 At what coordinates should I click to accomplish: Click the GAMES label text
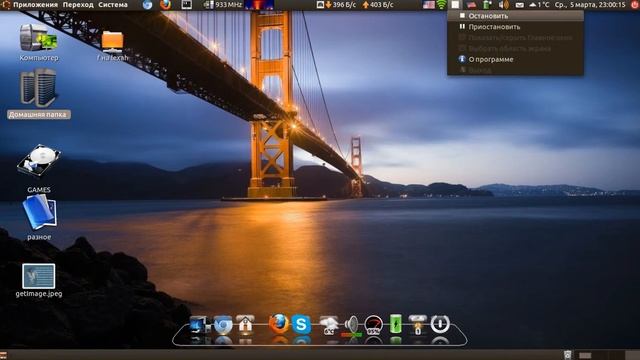tap(39, 190)
